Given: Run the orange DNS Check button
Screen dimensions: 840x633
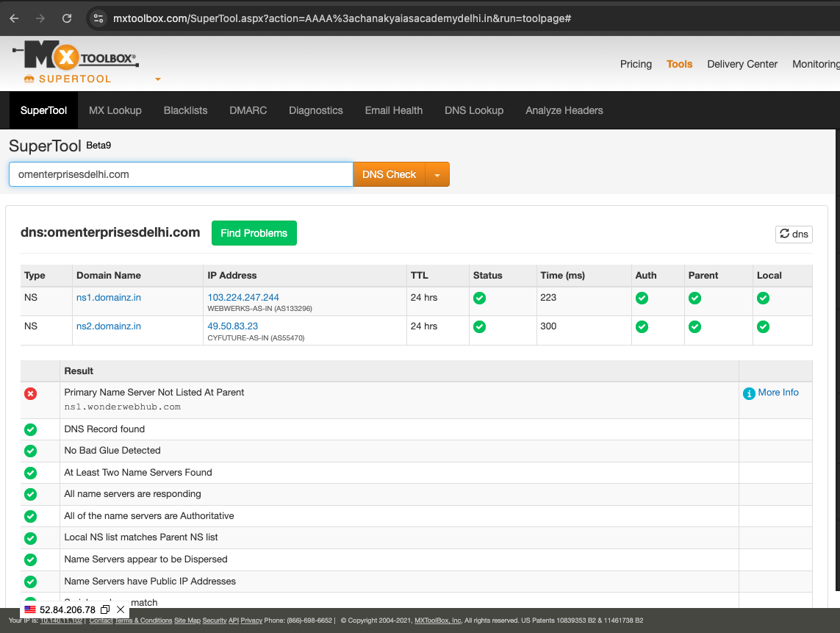Looking at the screenshot, I should [x=390, y=175].
